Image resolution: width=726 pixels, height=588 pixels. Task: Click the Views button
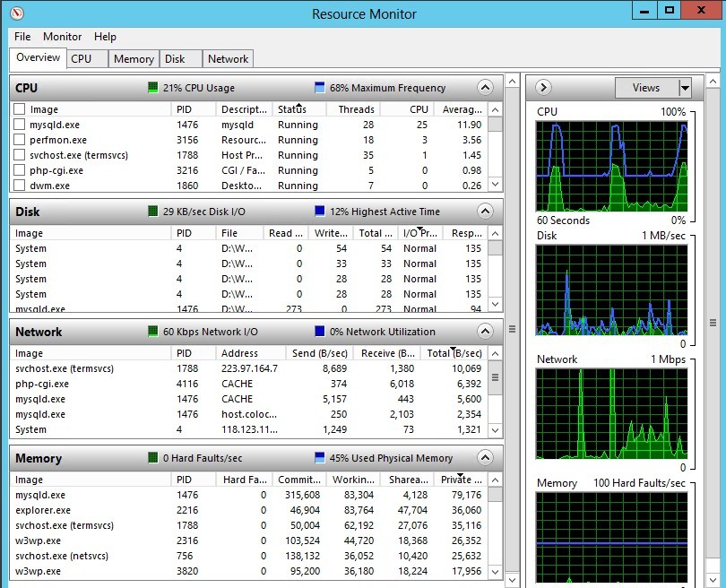click(647, 88)
